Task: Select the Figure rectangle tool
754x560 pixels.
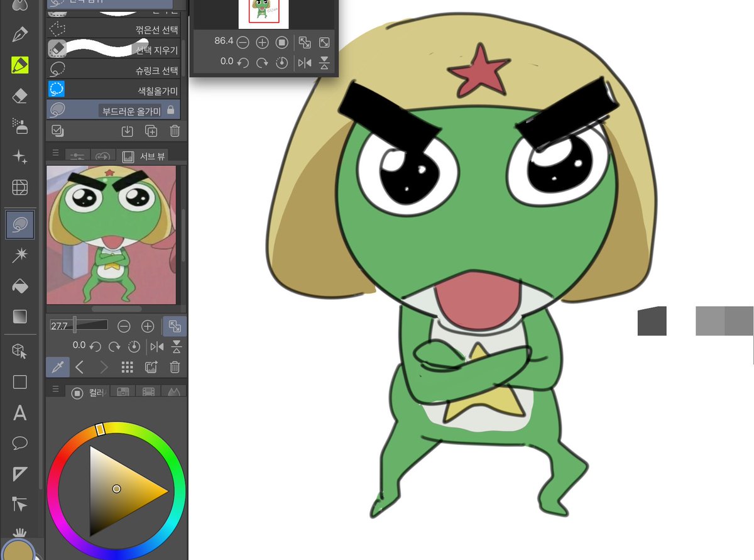Action: point(20,382)
